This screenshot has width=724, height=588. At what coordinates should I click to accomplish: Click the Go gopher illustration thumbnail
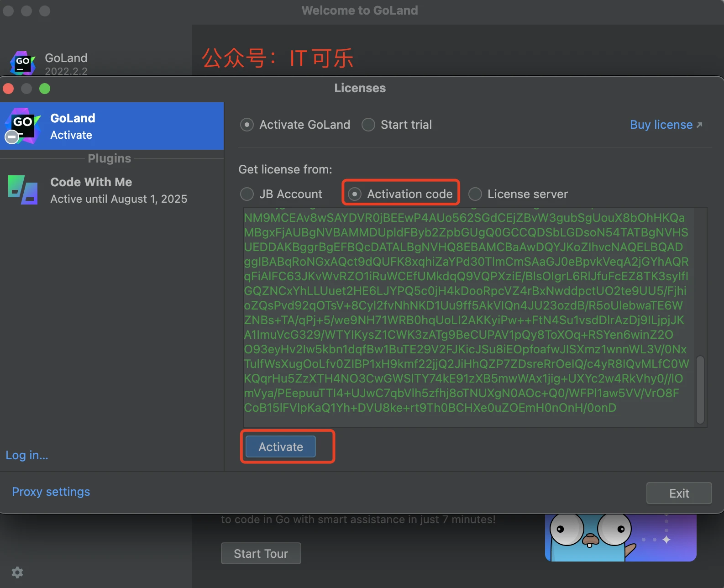620,537
